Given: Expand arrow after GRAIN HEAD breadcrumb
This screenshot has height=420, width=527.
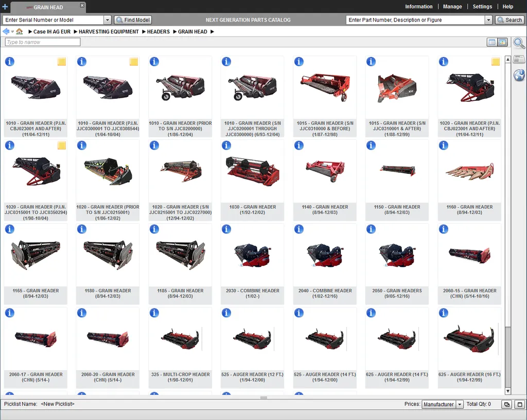Looking at the screenshot, I should pos(212,32).
